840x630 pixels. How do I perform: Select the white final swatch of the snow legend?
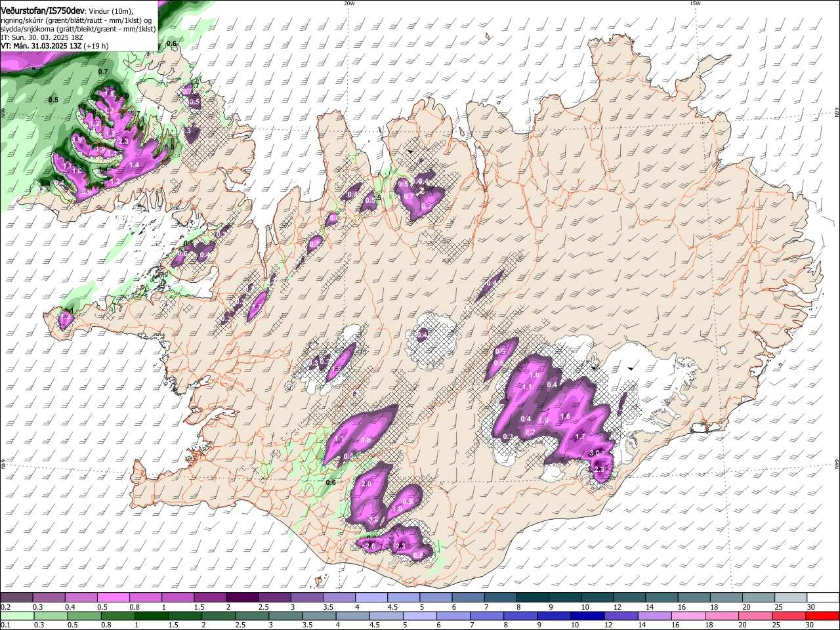point(823,598)
